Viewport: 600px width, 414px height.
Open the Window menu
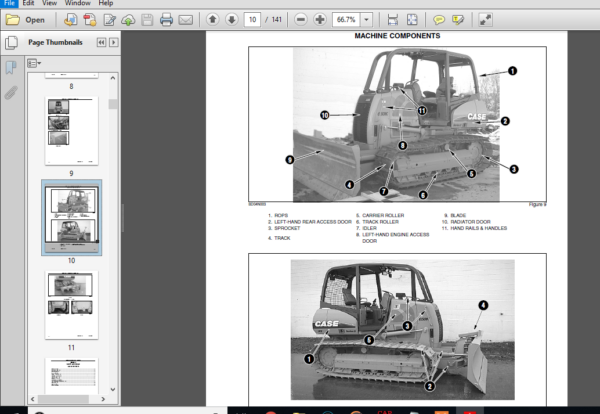click(x=78, y=3)
